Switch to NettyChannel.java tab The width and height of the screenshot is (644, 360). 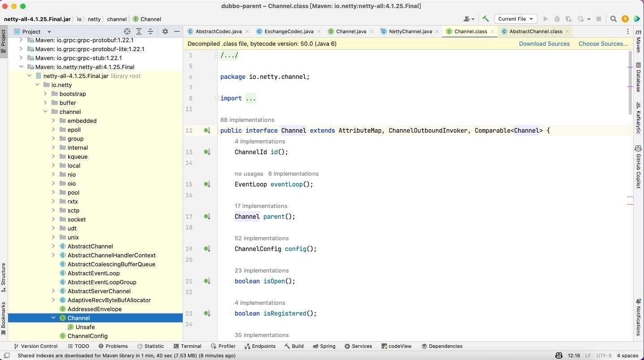[410, 31]
